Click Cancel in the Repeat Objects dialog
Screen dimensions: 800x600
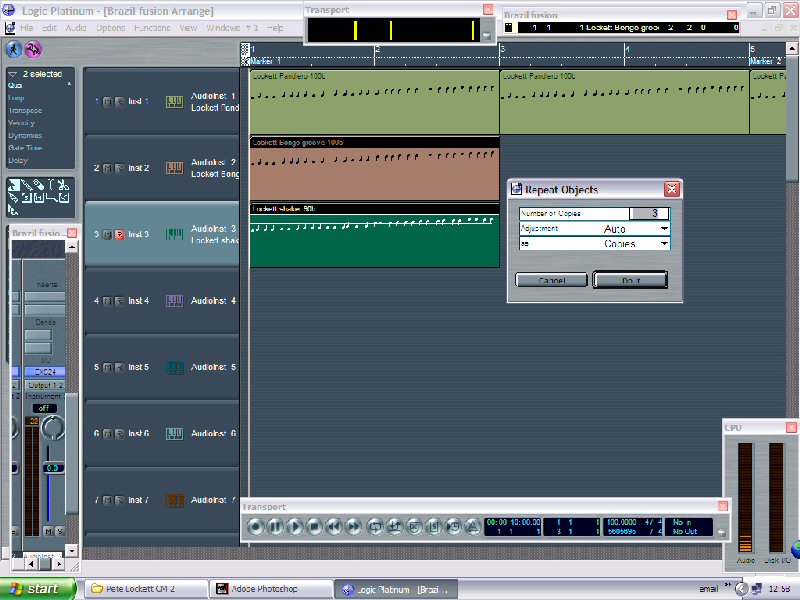click(x=551, y=280)
